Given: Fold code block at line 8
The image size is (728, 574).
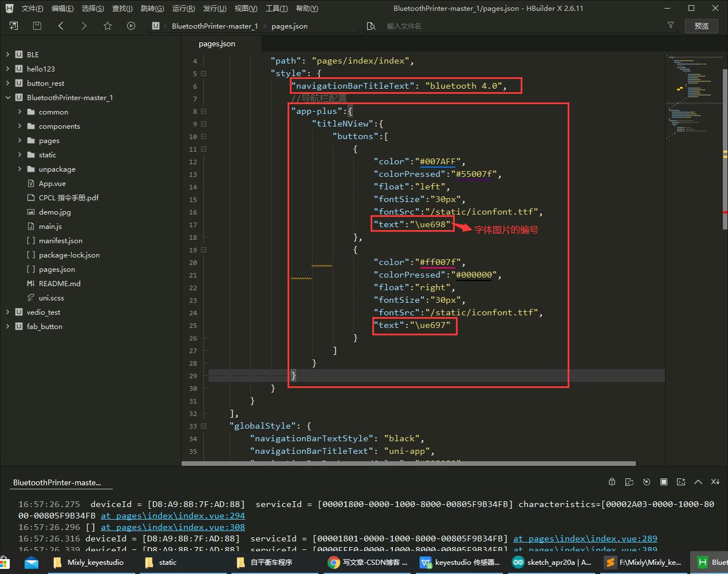Looking at the screenshot, I should click(x=203, y=112).
